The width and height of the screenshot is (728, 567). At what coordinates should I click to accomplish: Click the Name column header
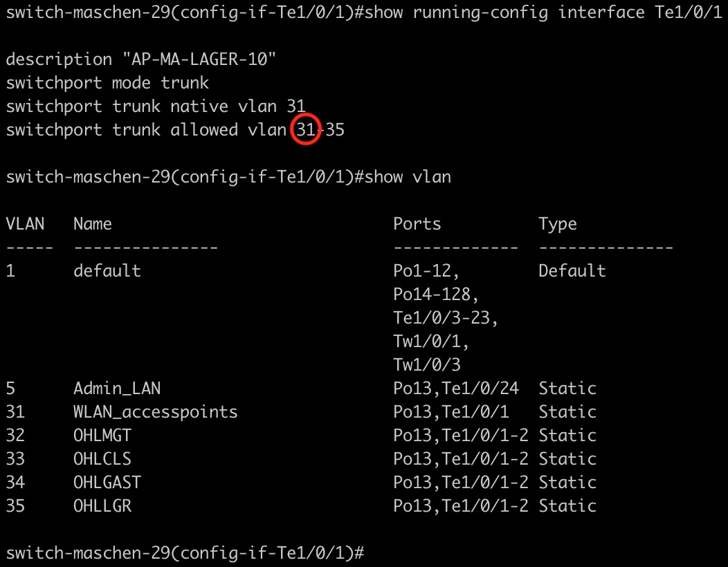93,224
